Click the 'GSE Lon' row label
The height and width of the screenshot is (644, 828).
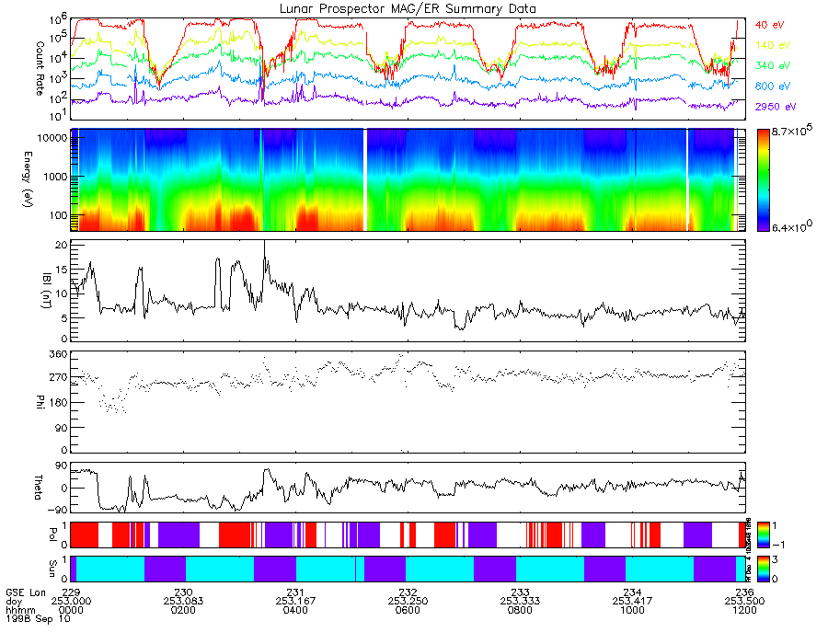coord(26,592)
